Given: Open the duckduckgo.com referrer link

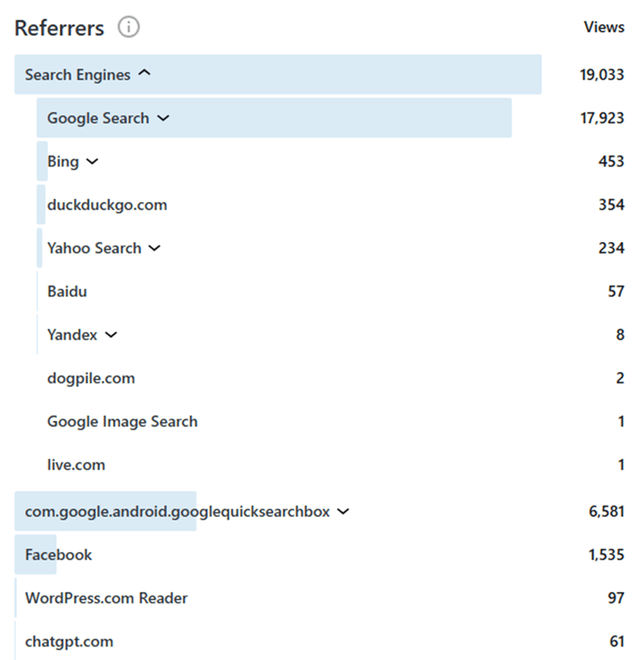Looking at the screenshot, I should (x=107, y=205).
